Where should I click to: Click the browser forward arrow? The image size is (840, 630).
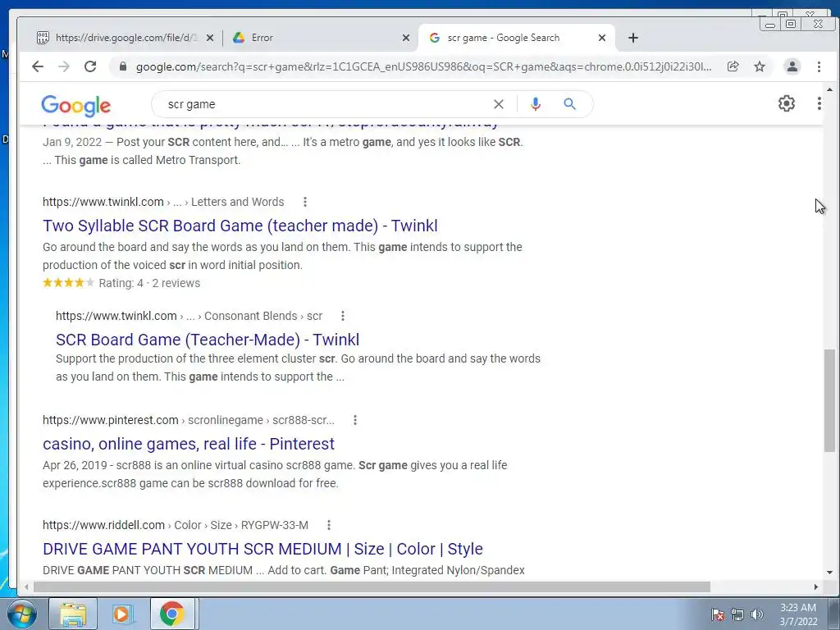click(64, 66)
